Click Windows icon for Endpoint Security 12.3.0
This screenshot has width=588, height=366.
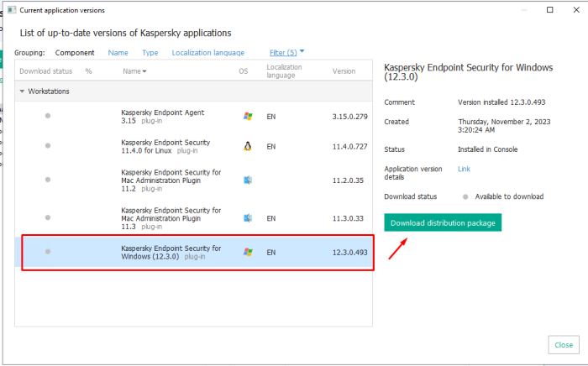(247, 252)
